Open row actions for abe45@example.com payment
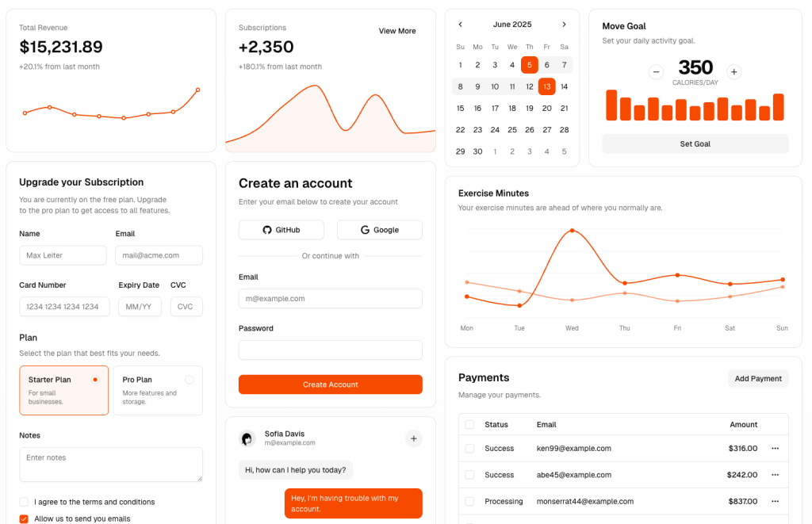812x524 pixels. [x=775, y=475]
